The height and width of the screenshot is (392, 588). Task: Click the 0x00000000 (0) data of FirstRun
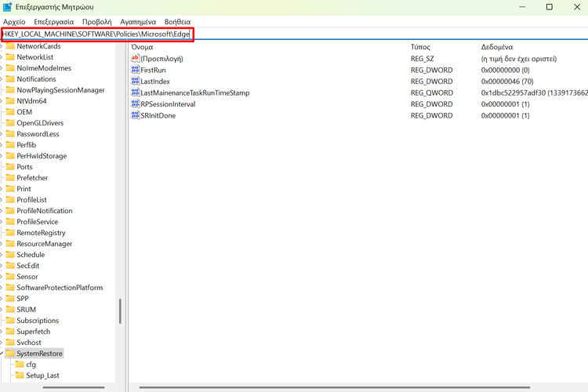tap(505, 70)
